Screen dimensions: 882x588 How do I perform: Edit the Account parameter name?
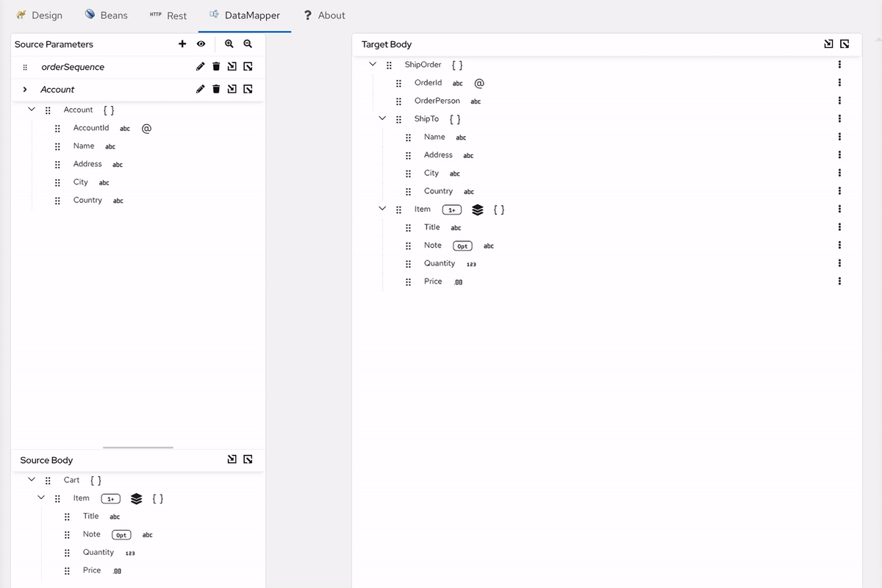(x=201, y=90)
